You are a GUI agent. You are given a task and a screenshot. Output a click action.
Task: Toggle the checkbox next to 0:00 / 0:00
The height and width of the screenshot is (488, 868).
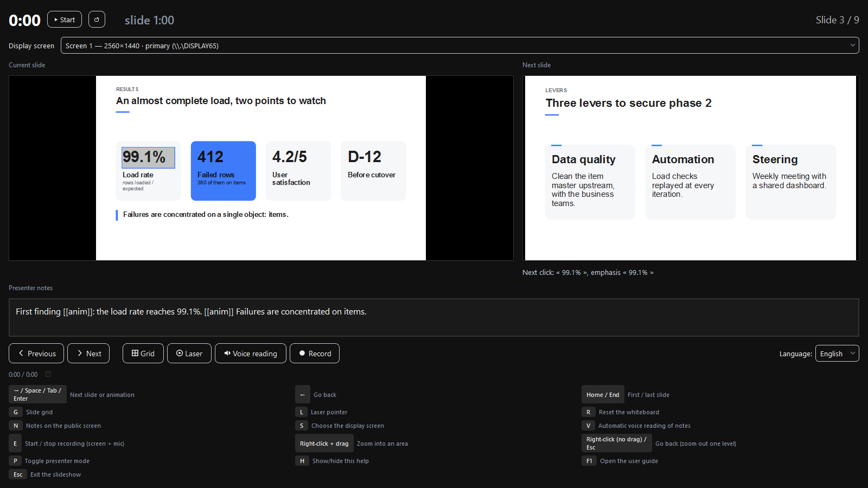48,374
